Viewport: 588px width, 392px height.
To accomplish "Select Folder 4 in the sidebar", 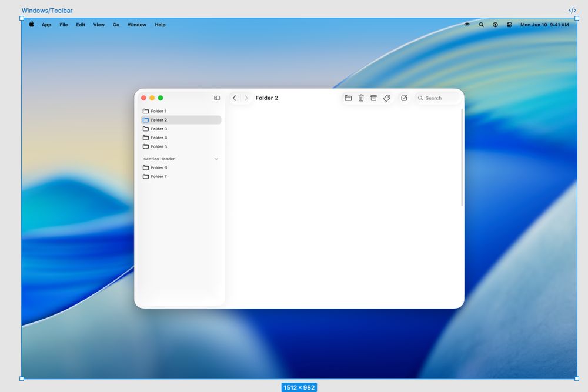I will tap(181, 138).
